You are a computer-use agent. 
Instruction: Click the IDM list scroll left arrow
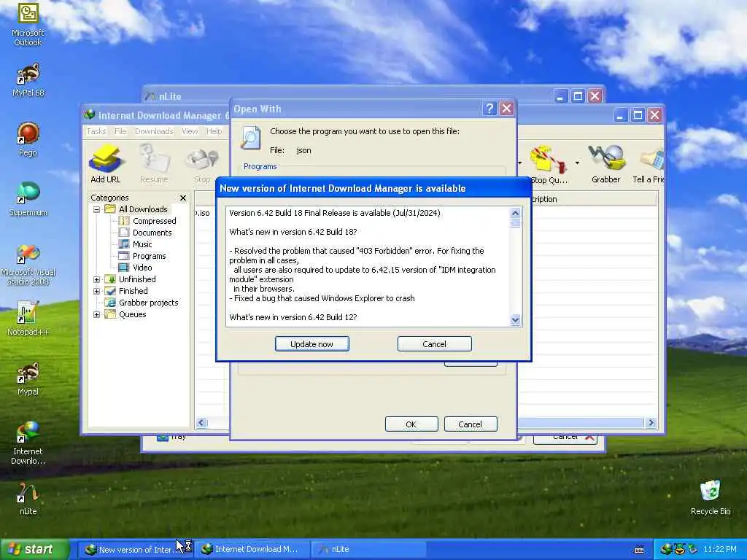[201, 422]
